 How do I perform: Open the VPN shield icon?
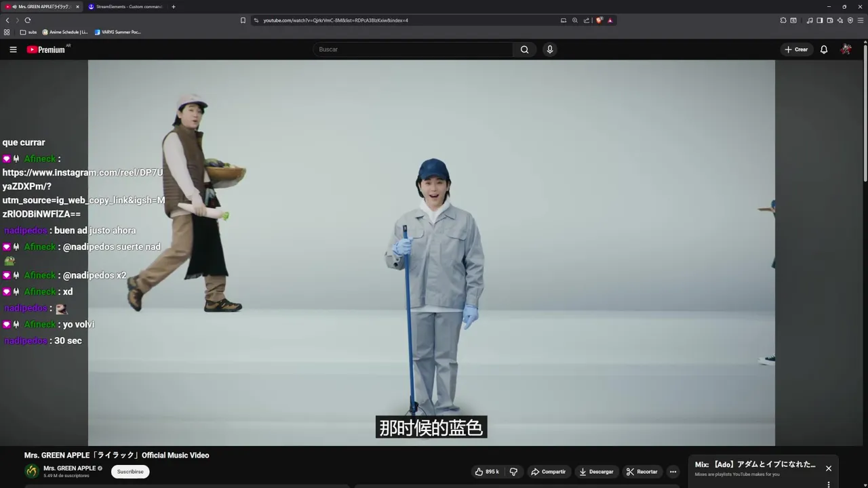[x=850, y=20]
